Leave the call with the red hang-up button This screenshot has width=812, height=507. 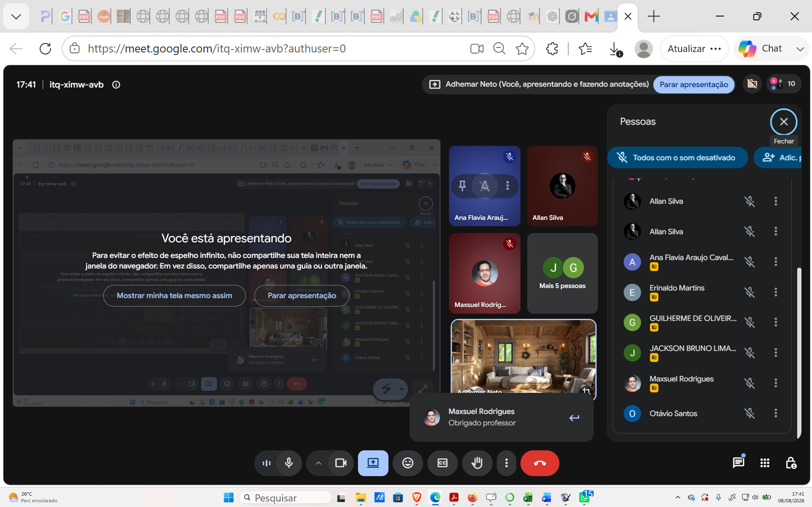tap(539, 463)
